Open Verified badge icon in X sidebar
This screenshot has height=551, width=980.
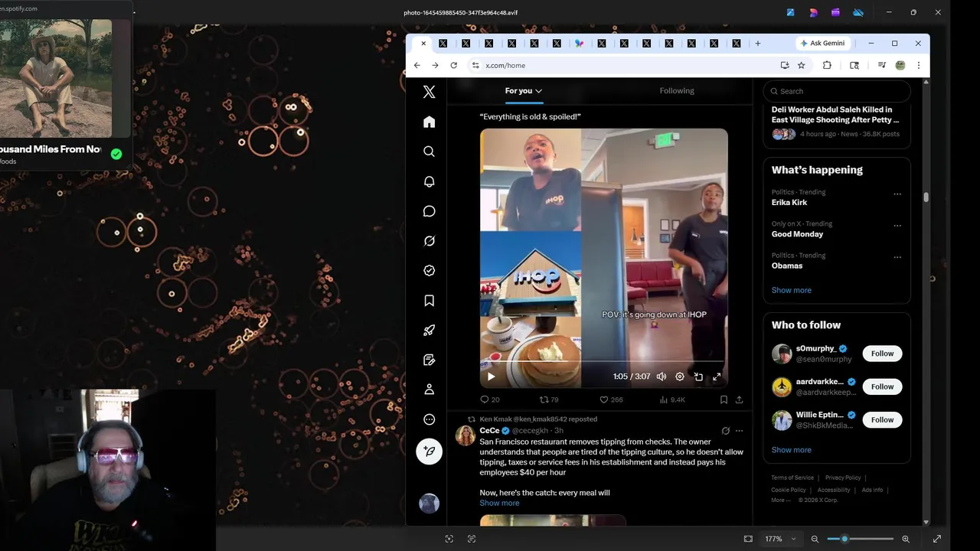[429, 271]
